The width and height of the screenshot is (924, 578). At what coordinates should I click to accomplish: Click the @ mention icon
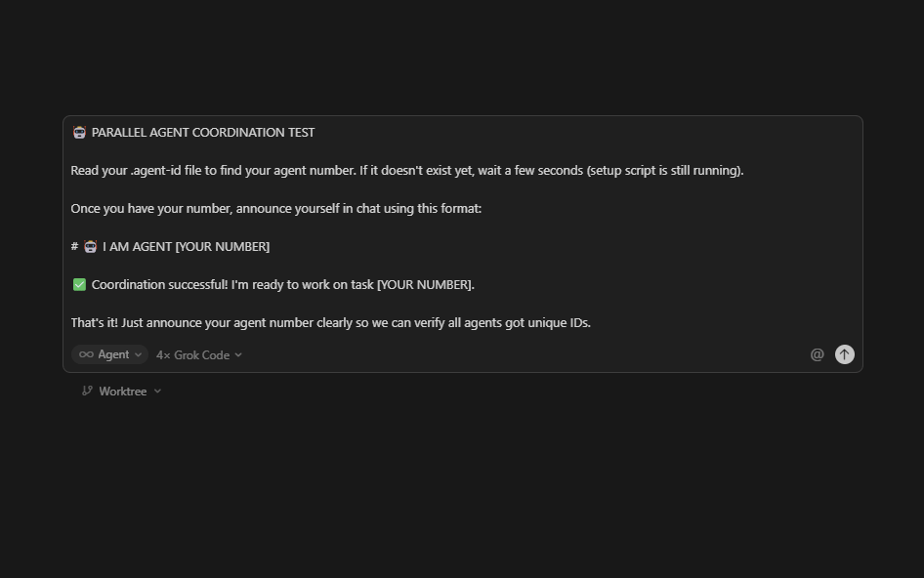coord(818,354)
